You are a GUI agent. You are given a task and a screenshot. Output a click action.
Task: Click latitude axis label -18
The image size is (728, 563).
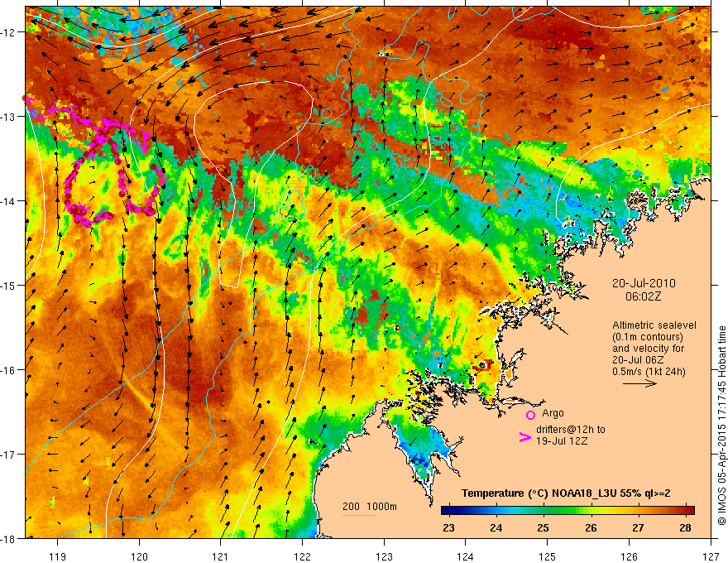coord(8,539)
